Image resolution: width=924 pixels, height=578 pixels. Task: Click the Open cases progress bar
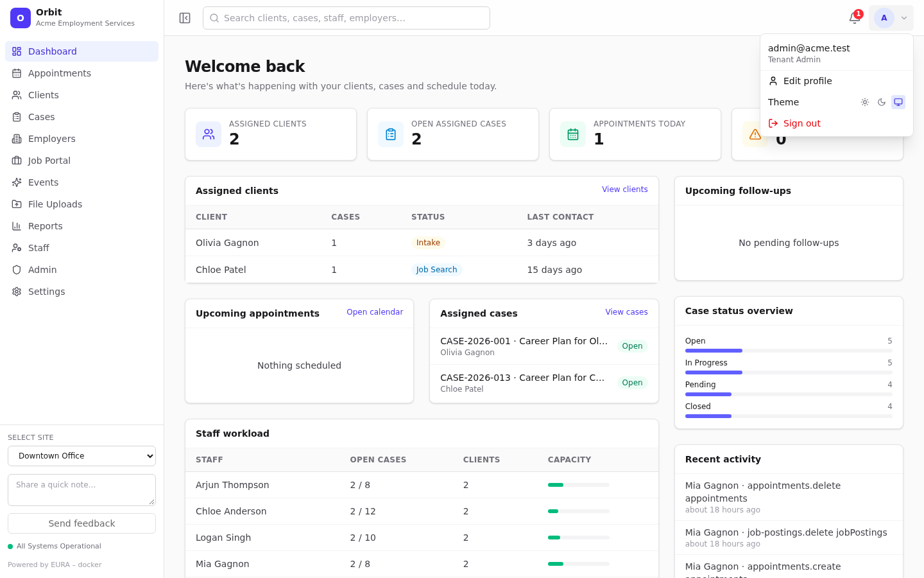pyautogui.click(x=789, y=351)
